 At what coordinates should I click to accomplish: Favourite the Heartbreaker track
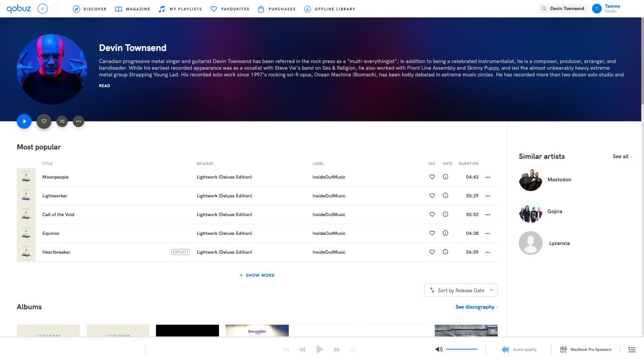pyautogui.click(x=432, y=252)
